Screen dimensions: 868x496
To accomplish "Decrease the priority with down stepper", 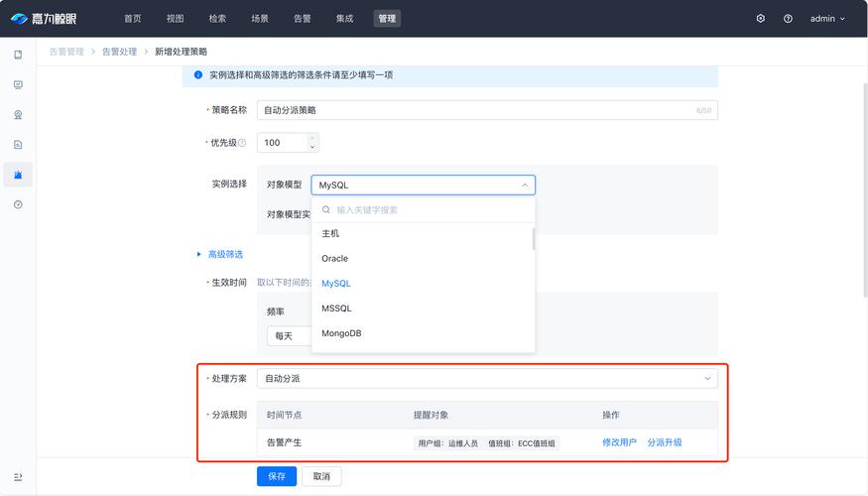I will point(312,147).
